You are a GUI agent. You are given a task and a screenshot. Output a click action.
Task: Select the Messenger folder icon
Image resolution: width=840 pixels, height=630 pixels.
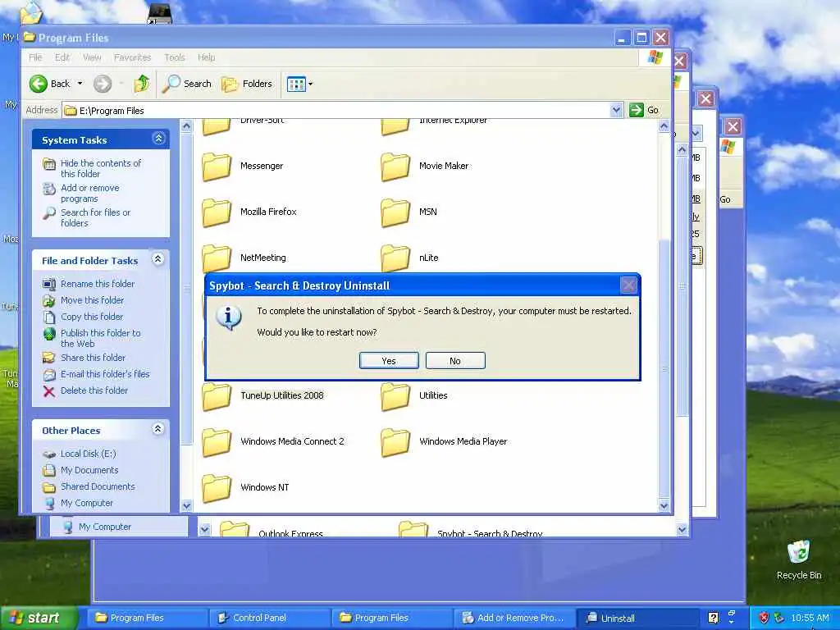pos(217,167)
